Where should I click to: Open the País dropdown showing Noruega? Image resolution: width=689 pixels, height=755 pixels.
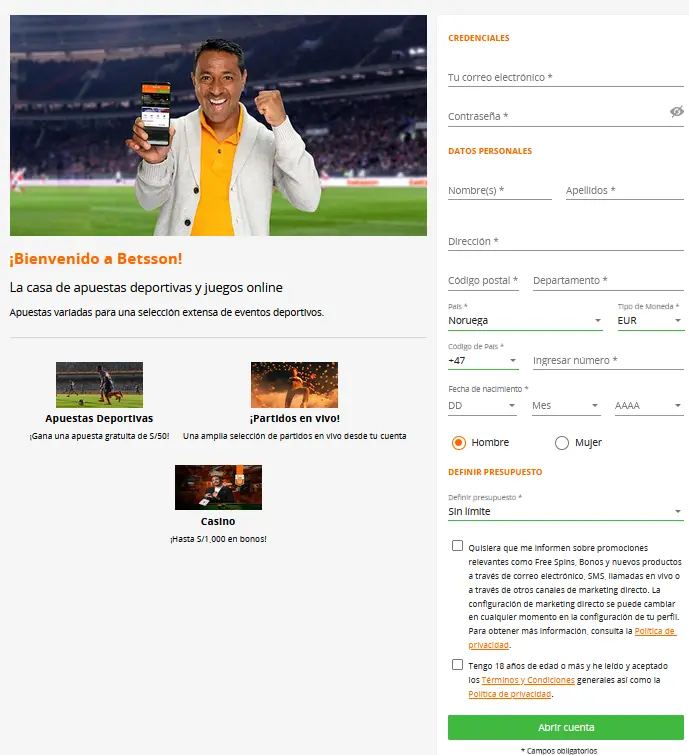[x=525, y=321]
